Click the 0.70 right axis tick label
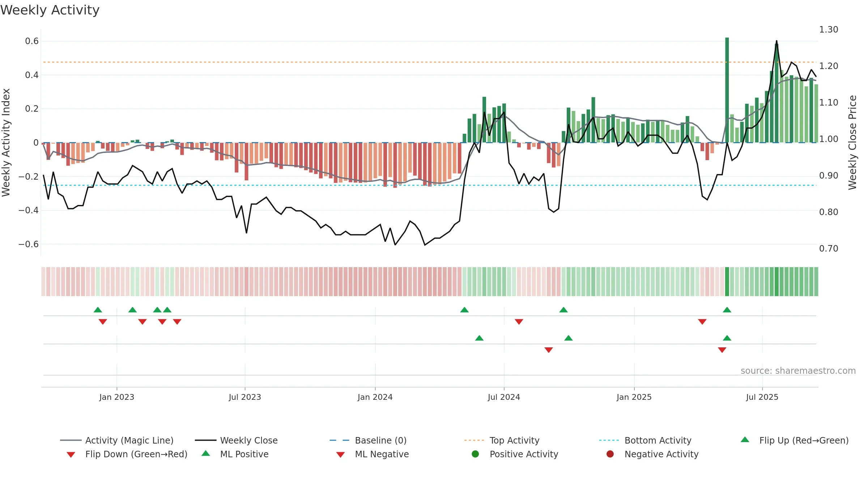868x488 pixels. tap(829, 249)
